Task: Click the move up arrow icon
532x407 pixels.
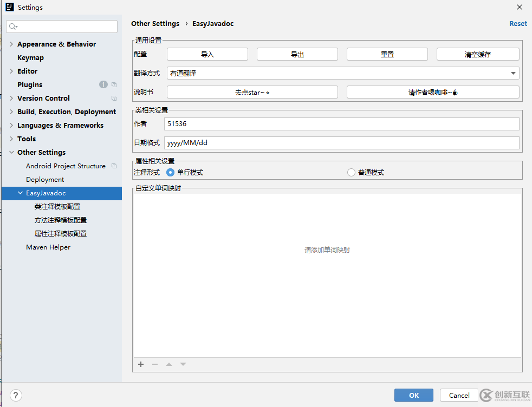Action: [169, 364]
